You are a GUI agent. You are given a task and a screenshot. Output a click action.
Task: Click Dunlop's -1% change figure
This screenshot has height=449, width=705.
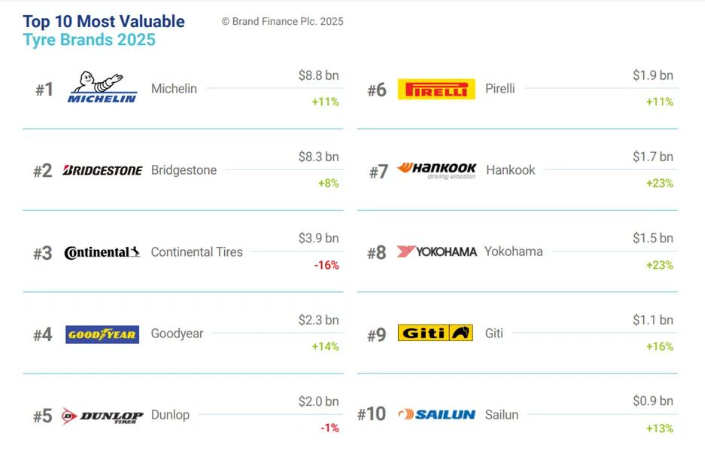[329, 428]
